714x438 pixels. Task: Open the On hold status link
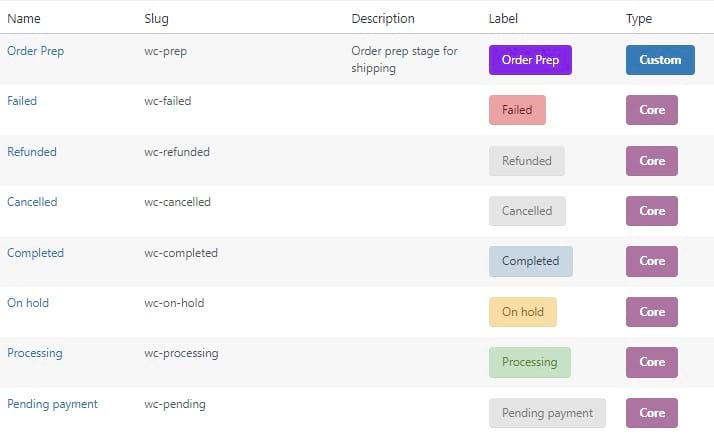pos(28,303)
